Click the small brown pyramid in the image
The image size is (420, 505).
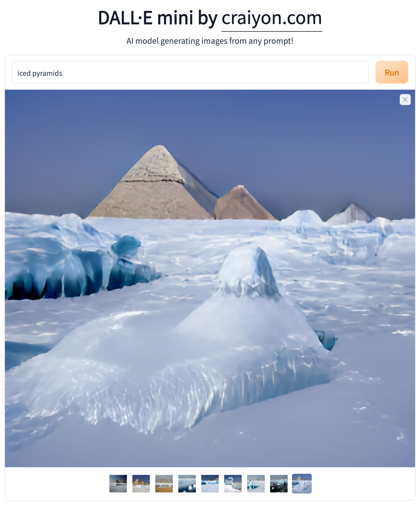[x=242, y=205]
